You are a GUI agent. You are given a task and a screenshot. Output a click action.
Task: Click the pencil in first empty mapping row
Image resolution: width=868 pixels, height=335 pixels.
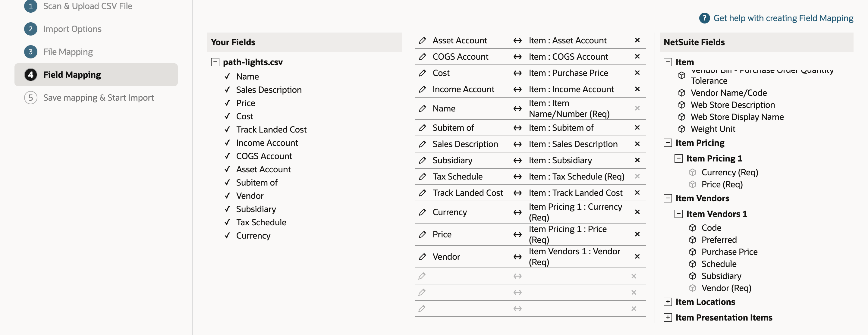(422, 276)
